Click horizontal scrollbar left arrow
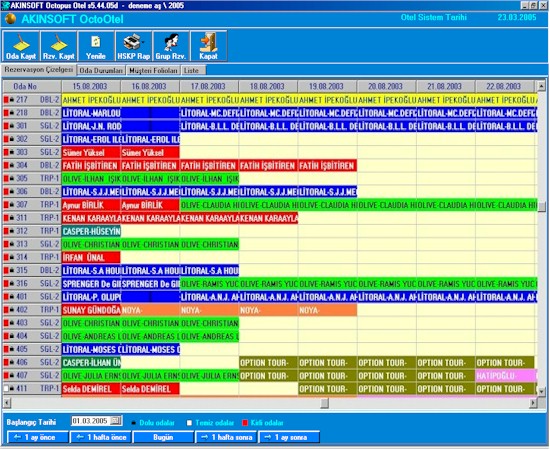 7,403
